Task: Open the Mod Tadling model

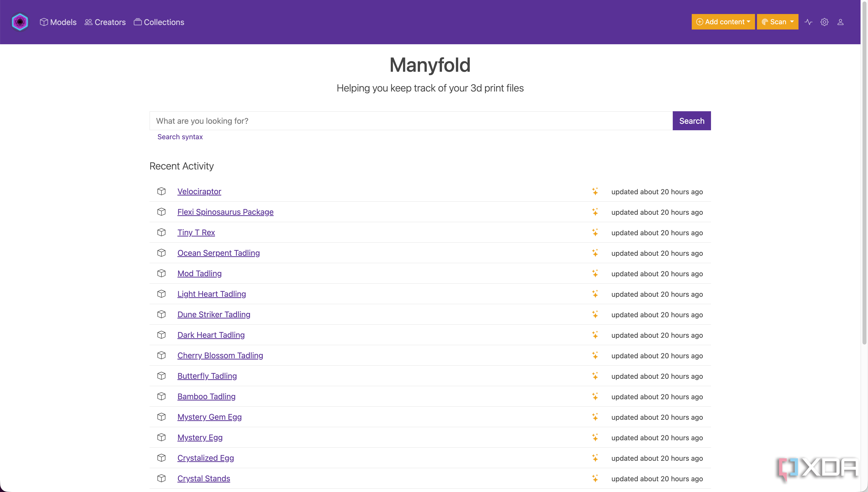Action: coord(200,273)
